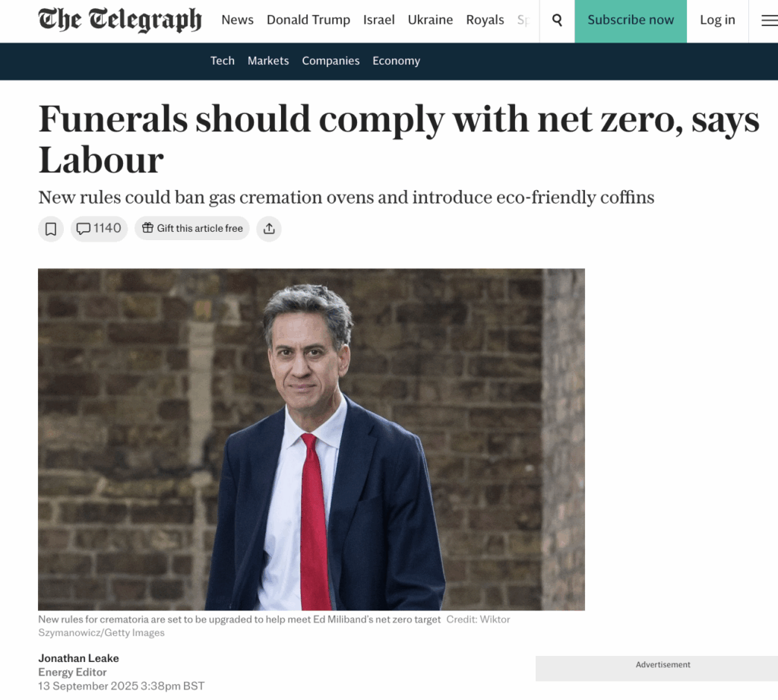Open the Ukraine section
Screen dimensions: 778x700
(x=430, y=20)
